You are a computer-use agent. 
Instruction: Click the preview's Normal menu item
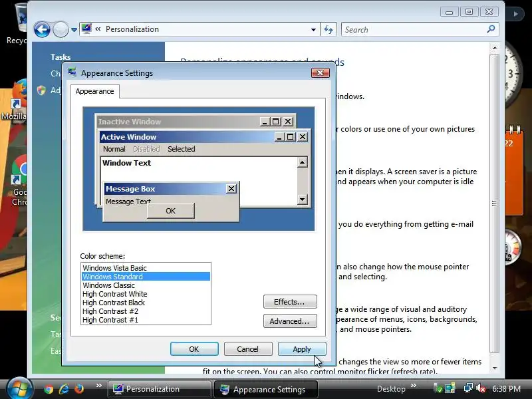114,149
